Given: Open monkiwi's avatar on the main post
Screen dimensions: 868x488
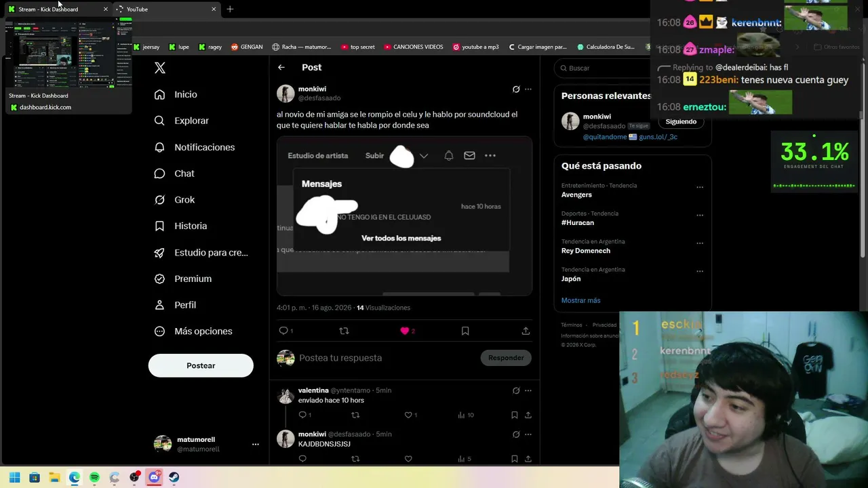Looking at the screenshot, I should [x=285, y=94].
